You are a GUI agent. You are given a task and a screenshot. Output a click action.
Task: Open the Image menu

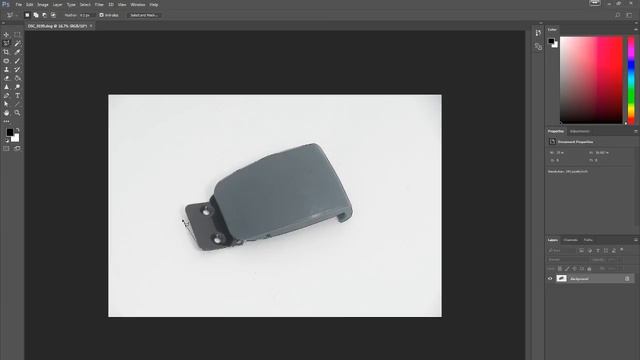coord(43,4)
